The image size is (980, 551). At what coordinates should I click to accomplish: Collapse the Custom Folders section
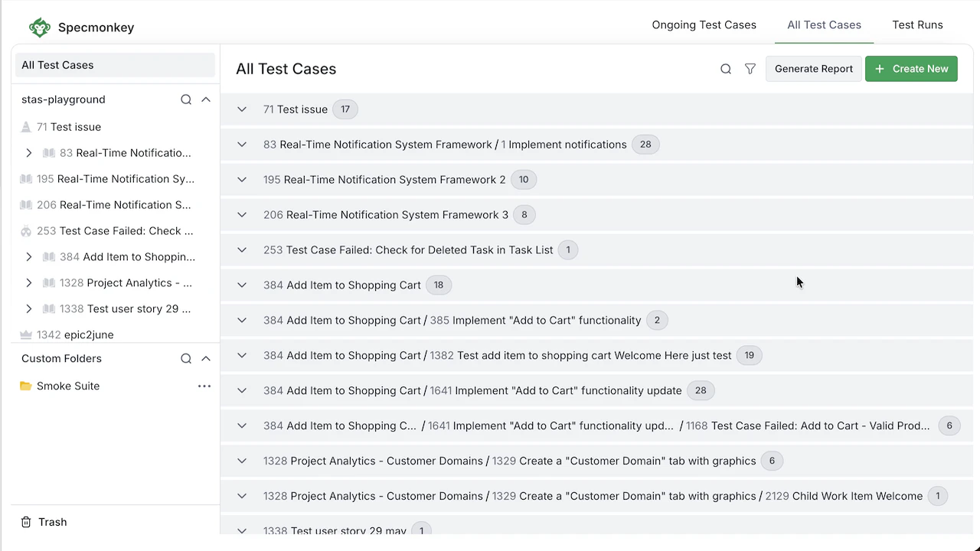pos(206,358)
